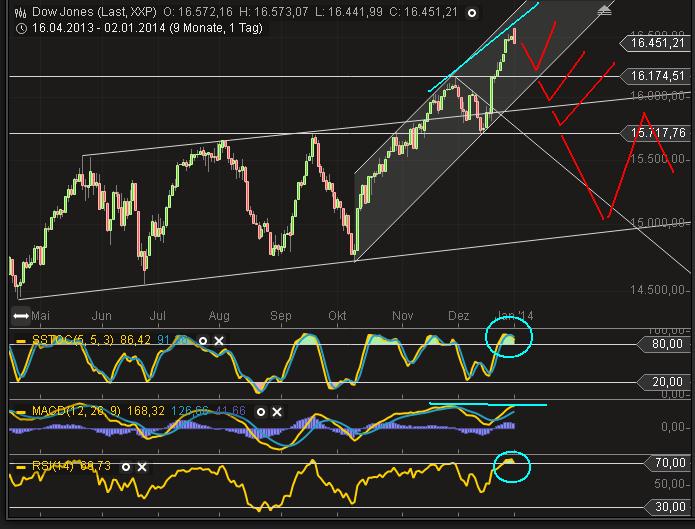Click the SSTOC value 86,42
The image size is (695, 529).
136,340
